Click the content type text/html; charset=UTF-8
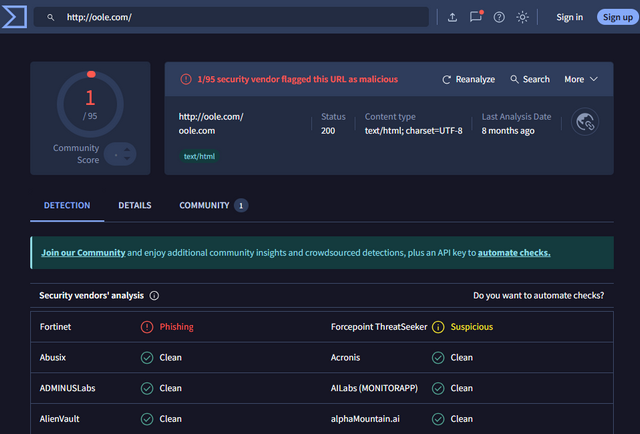The image size is (640, 434). 413,131
